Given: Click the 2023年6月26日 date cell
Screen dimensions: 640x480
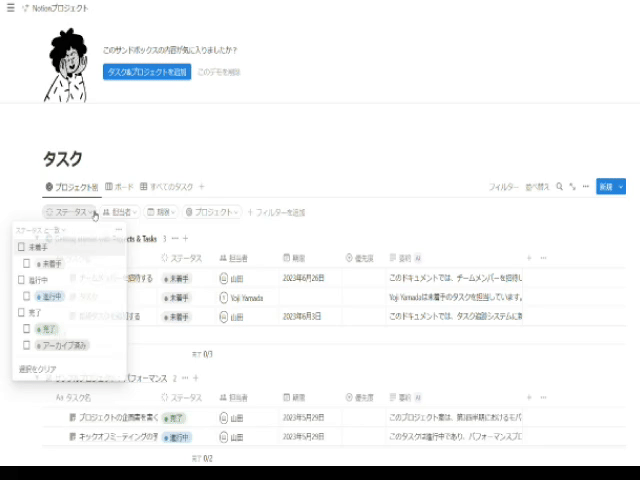Looking at the screenshot, I should pyautogui.click(x=303, y=278).
